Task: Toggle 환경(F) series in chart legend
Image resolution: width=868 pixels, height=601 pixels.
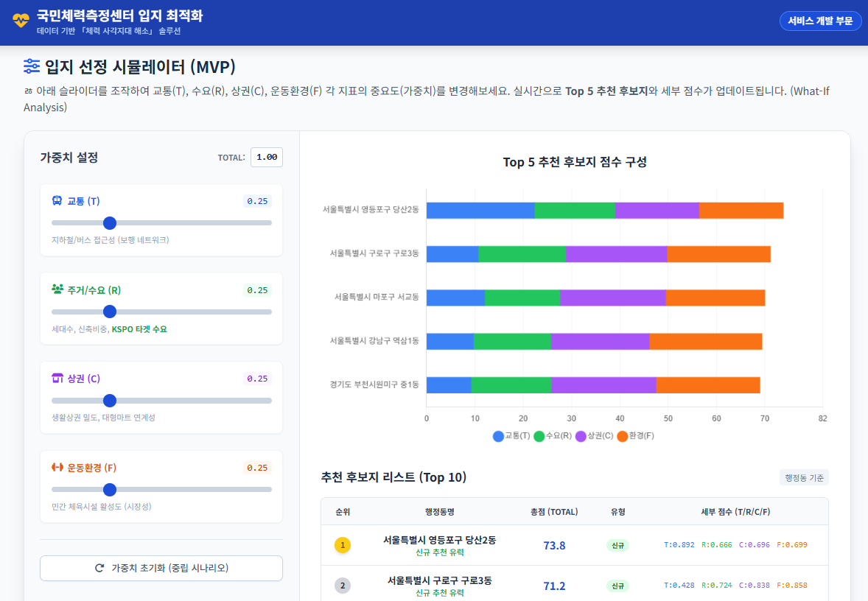Action: click(635, 436)
